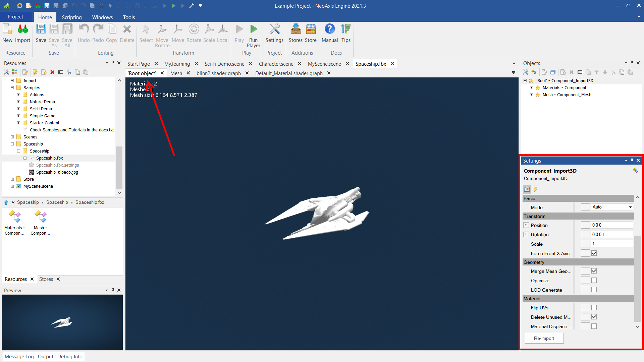Open the Debug Info panel

(x=70, y=356)
